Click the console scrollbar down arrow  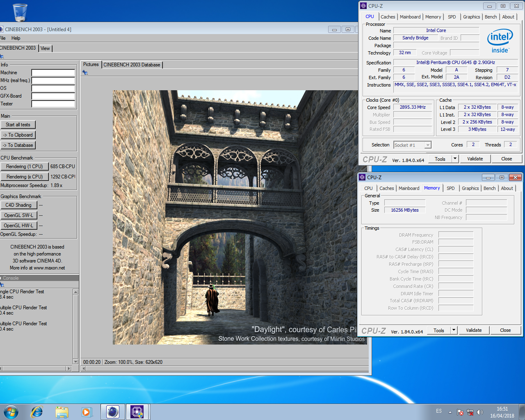[x=75, y=362]
